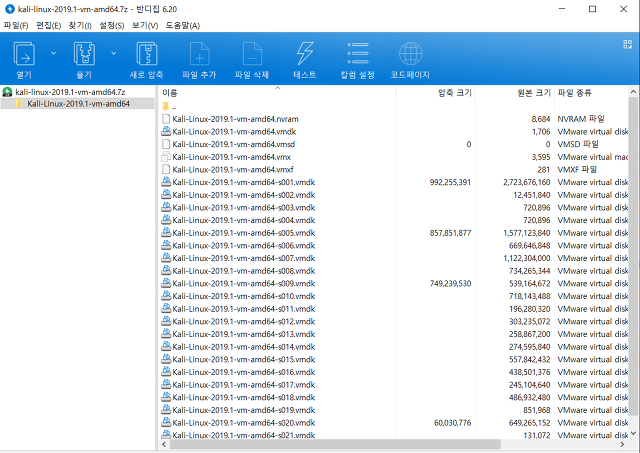Click the nvram file icon
The width and height of the screenshot is (640, 453).
click(x=166, y=119)
